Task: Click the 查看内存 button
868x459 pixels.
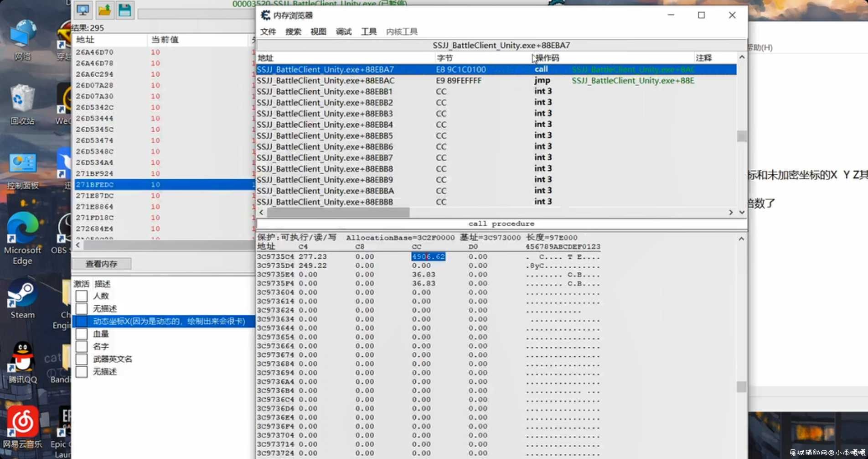Action: click(x=102, y=264)
